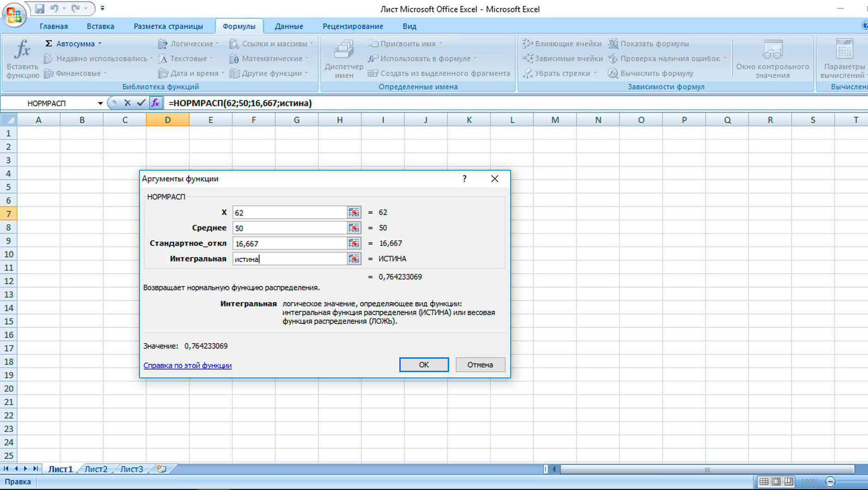The height and width of the screenshot is (490, 868).
Task: Click the range selector icon for X field
Action: [354, 212]
